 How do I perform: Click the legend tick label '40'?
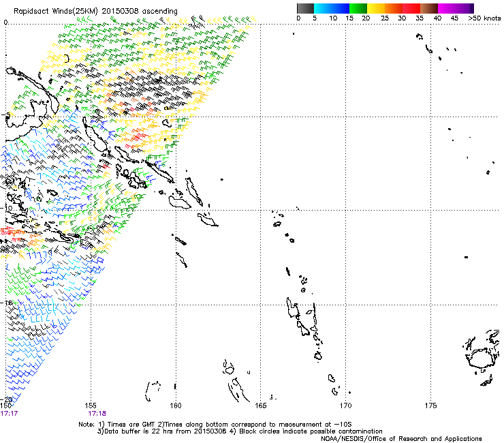point(437,18)
